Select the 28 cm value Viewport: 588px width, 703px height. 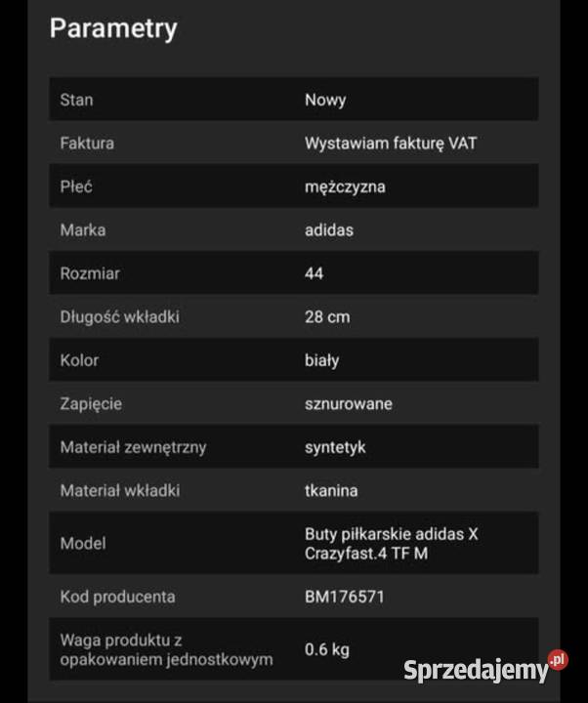[x=327, y=317]
